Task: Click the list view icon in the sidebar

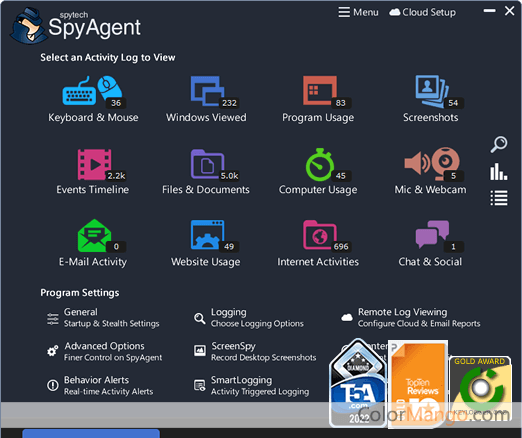Action: (x=499, y=198)
